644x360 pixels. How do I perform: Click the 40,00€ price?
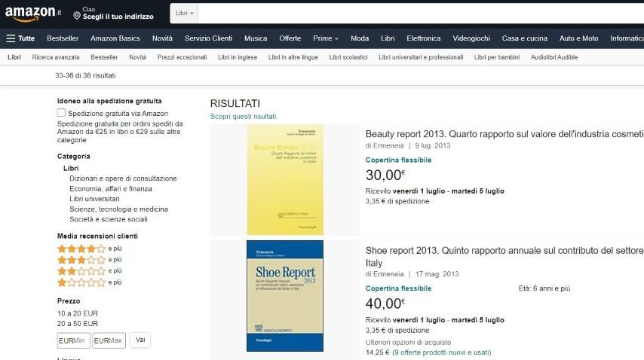click(385, 304)
